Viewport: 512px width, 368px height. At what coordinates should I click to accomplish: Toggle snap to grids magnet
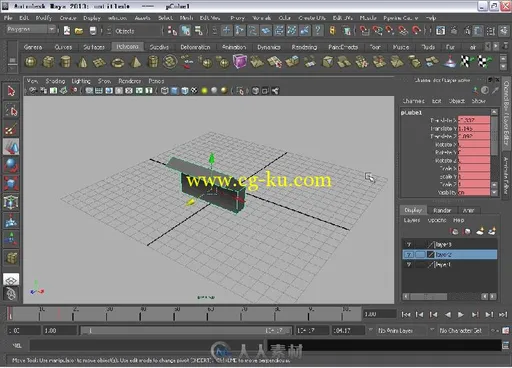[364, 31]
